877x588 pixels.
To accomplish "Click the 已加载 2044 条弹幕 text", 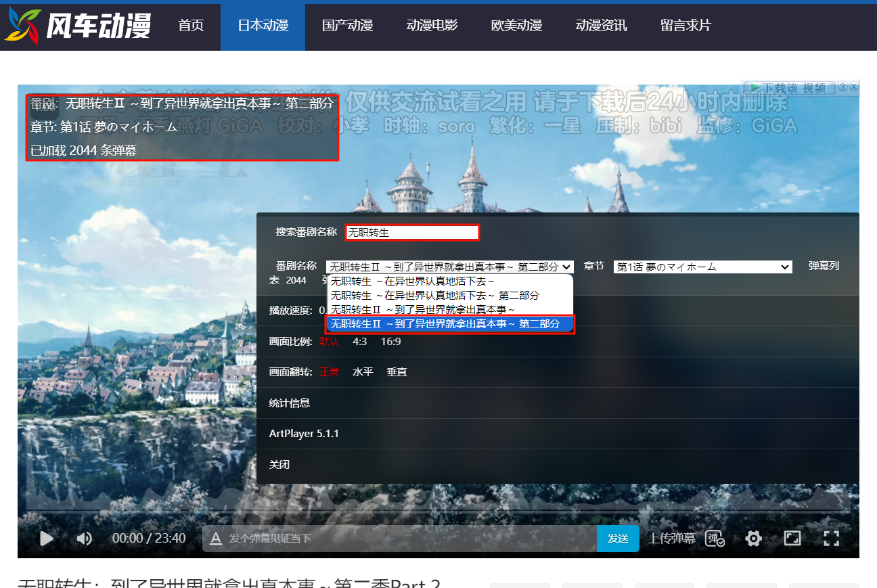I will tap(84, 150).
